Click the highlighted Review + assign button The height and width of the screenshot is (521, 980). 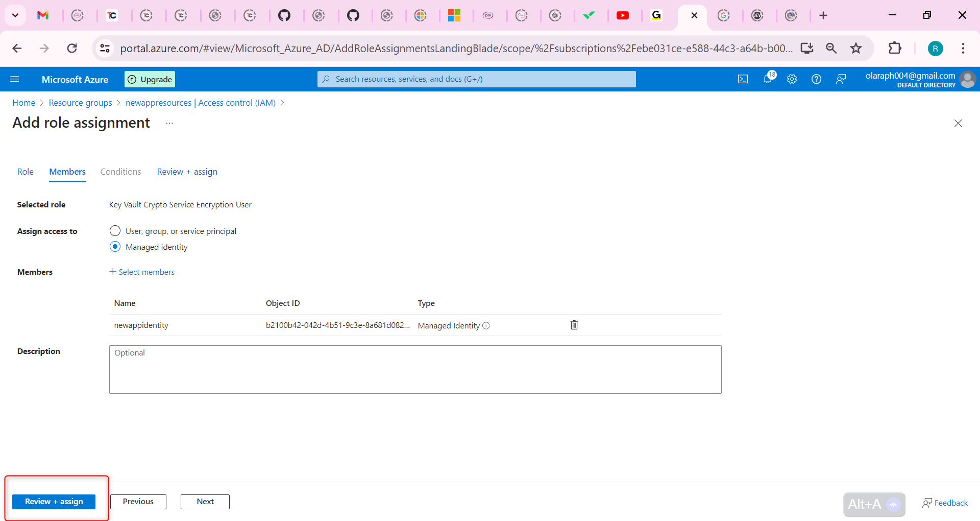pos(54,502)
